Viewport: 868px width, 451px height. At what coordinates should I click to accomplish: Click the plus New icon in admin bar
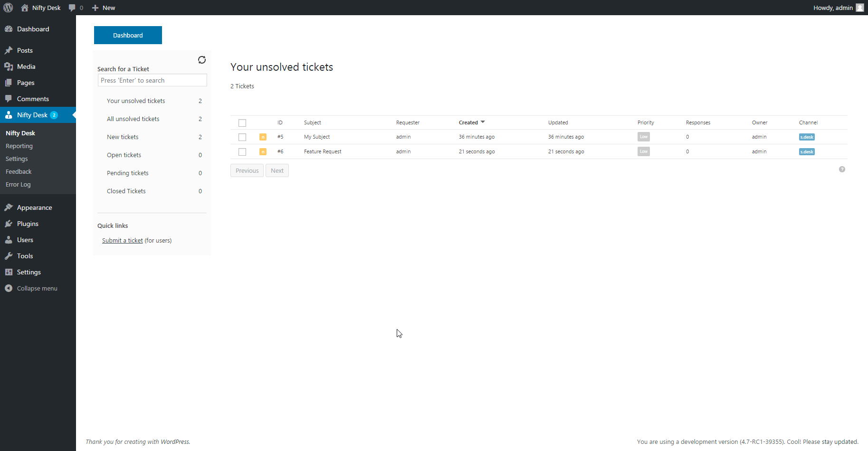click(95, 8)
